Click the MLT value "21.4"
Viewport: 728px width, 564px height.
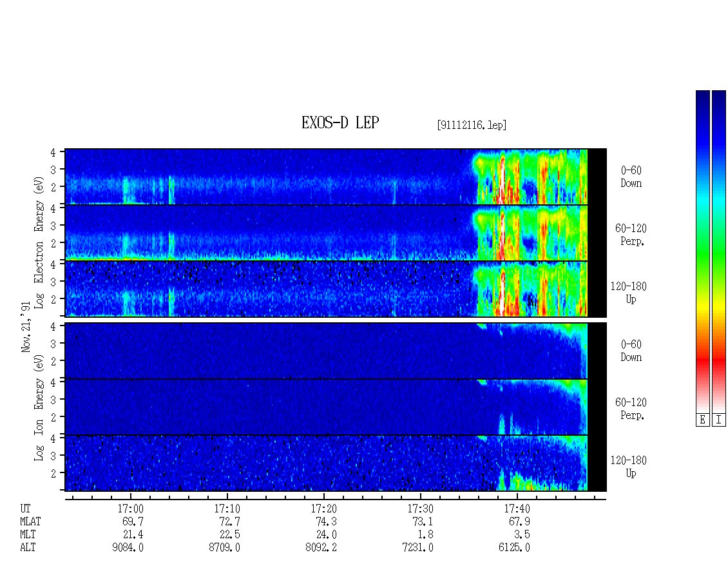(x=133, y=535)
